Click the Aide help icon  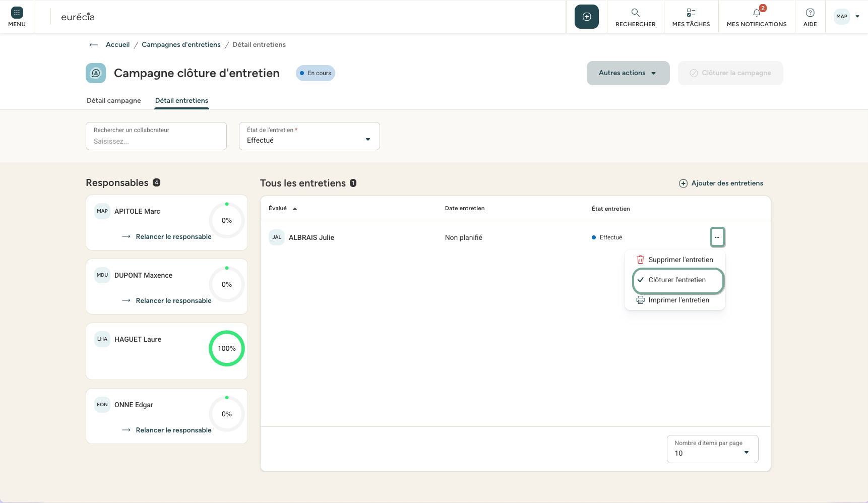810,13
